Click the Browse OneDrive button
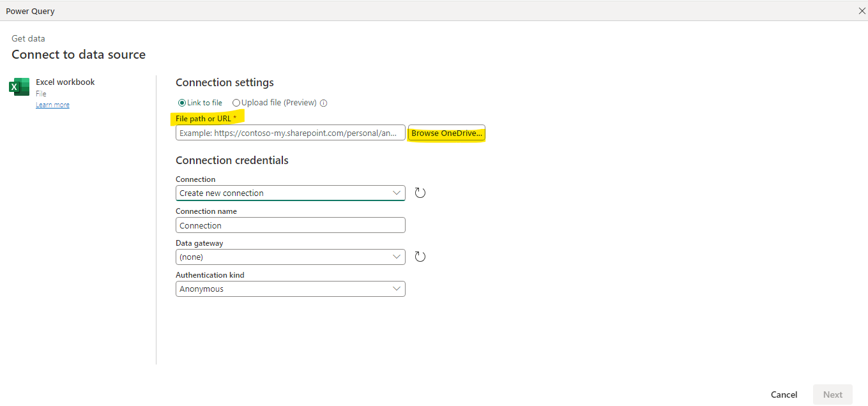This screenshot has width=868, height=406. 446,133
